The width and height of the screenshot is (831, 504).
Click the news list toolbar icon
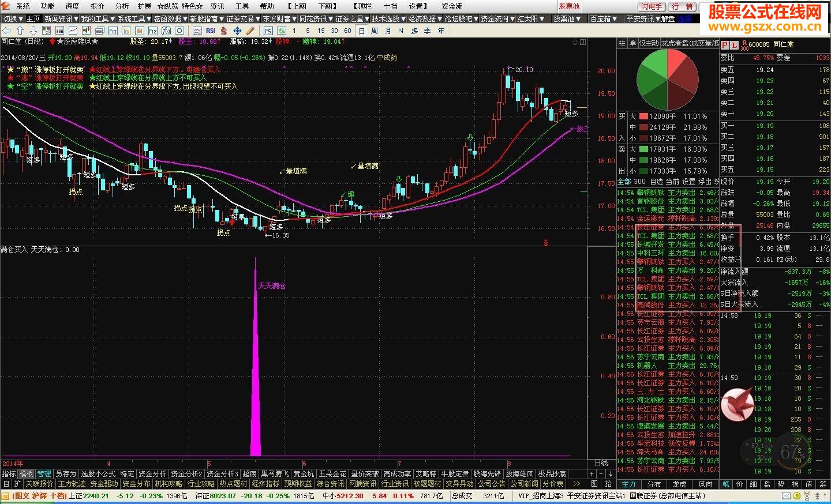99,31
